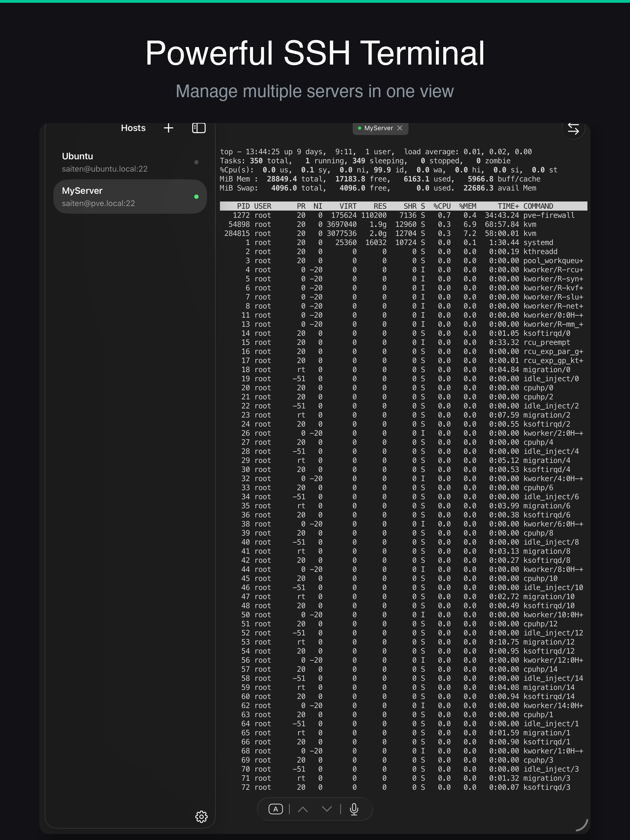Close the MyServer tab
The image size is (630, 840).
[x=400, y=128]
